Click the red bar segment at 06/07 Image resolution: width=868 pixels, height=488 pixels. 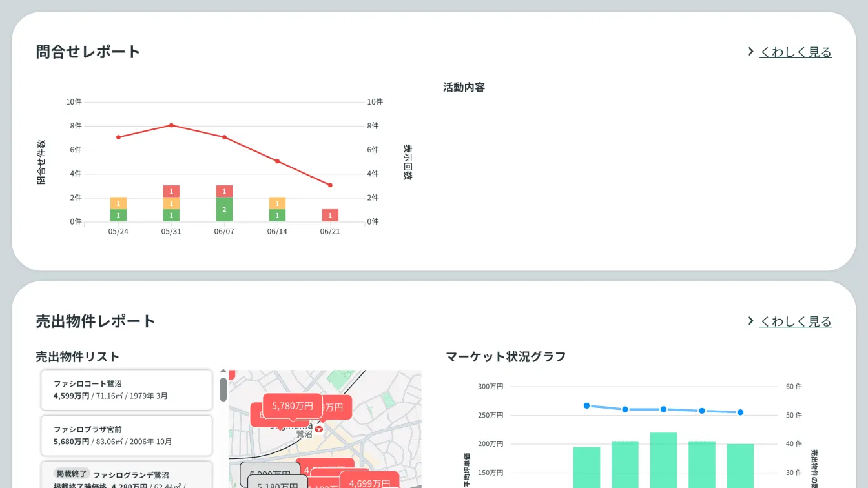pos(224,191)
